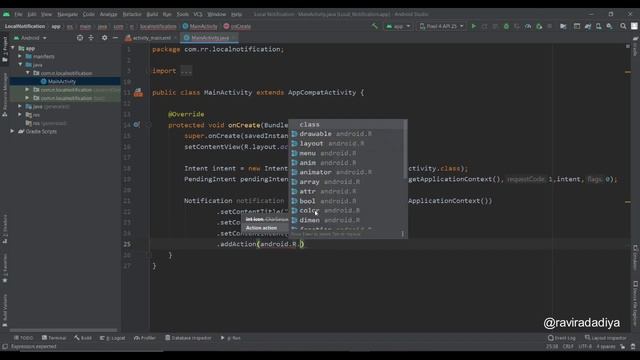Open Search Everywhere magnifier icon
The width and height of the screenshot is (640, 360).
point(623,26)
